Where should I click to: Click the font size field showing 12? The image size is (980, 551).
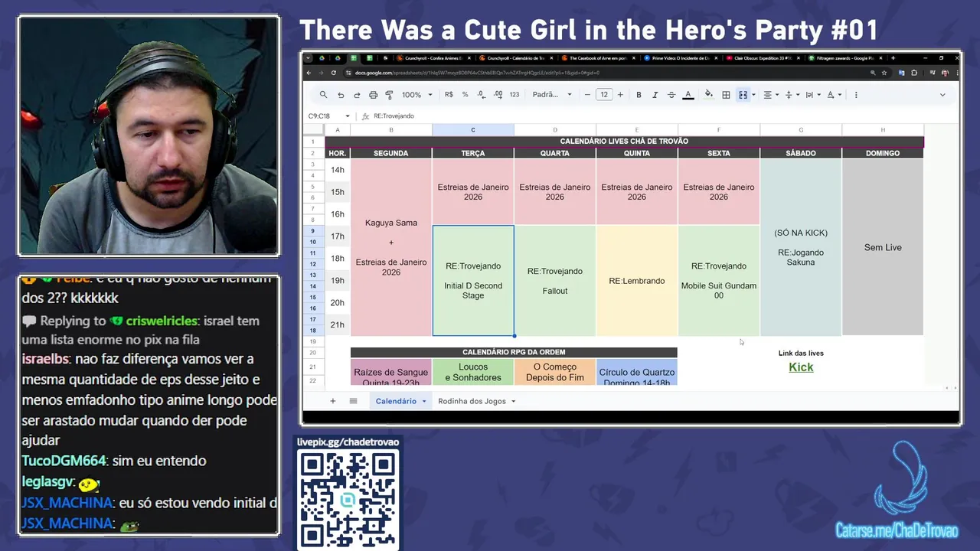pyautogui.click(x=604, y=95)
